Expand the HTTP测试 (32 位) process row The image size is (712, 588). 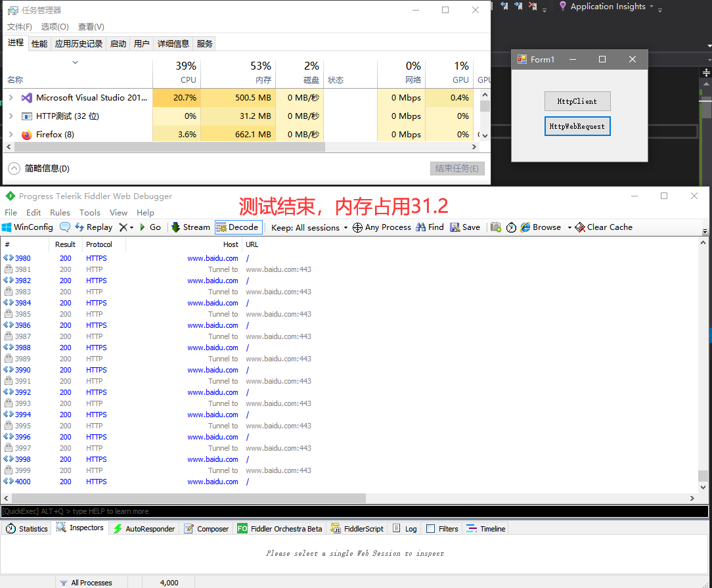pos(11,116)
